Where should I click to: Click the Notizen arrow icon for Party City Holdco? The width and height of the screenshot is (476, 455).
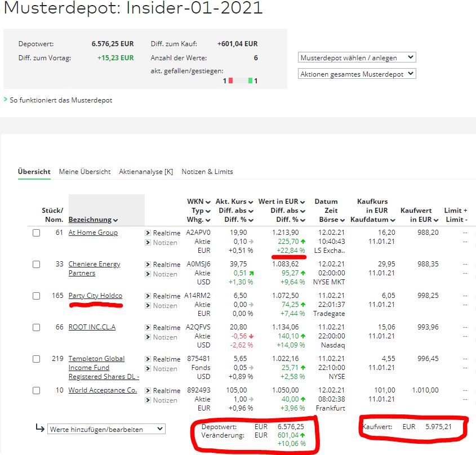148,306
